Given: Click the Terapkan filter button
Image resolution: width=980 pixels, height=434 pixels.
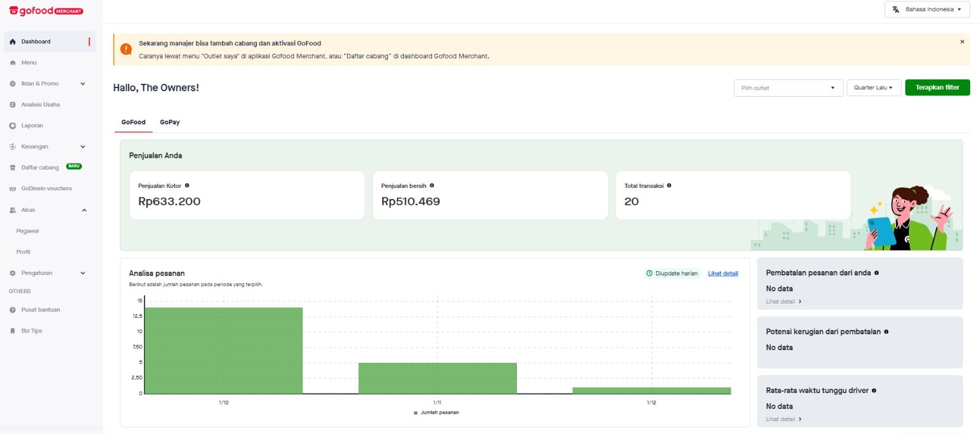Looking at the screenshot, I should [937, 88].
